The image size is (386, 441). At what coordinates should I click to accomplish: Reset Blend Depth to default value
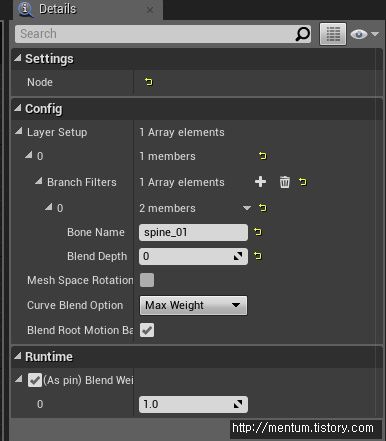(x=258, y=256)
